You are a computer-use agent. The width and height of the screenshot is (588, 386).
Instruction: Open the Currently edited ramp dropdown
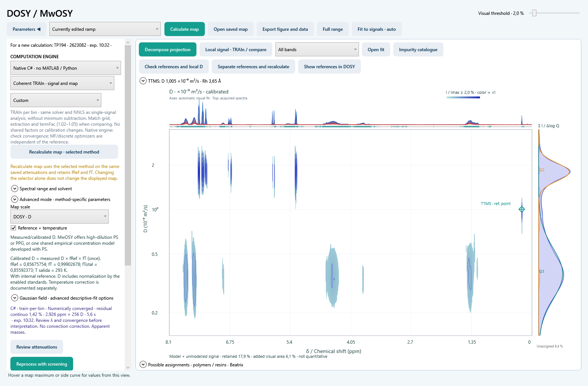click(105, 29)
